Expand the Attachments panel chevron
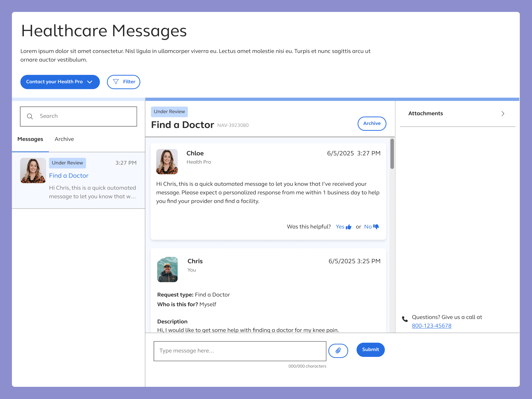The width and height of the screenshot is (532, 399). (503, 114)
